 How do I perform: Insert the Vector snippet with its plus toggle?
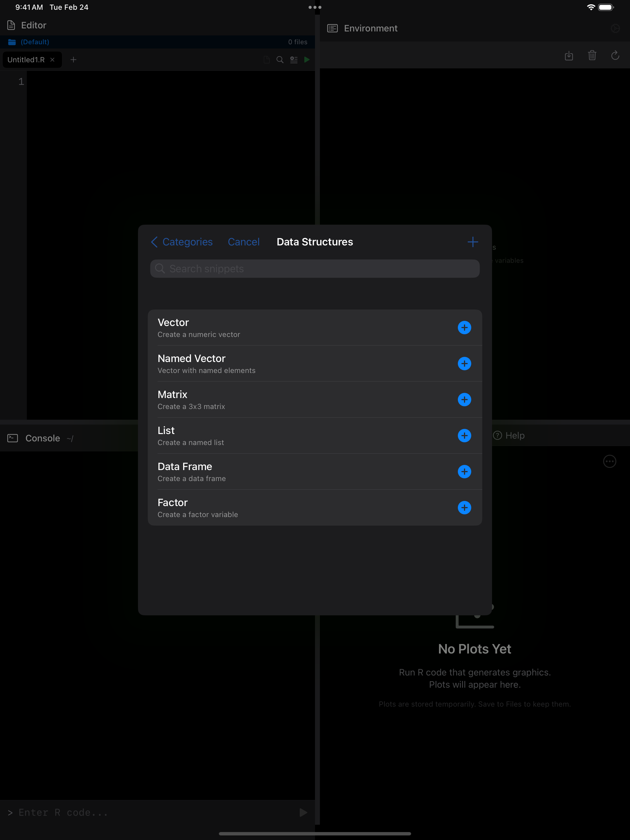[x=465, y=327]
